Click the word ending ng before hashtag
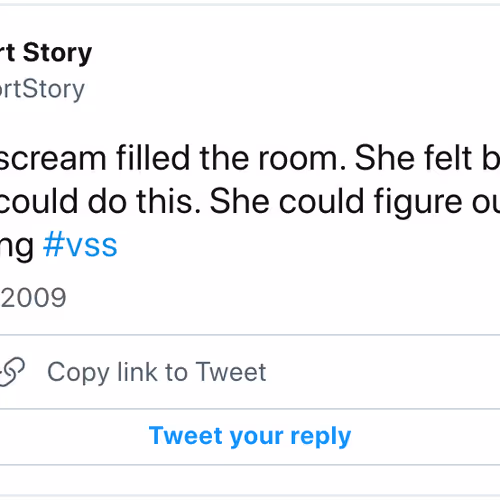This screenshot has height=500, width=500. pos(17,247)
